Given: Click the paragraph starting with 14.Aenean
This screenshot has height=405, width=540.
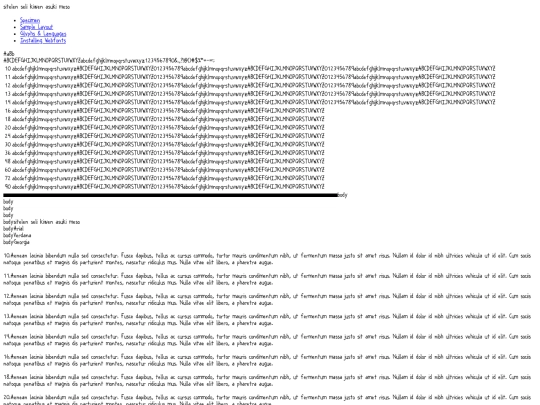Looking at the screenshot, I should (x=267, y=340).
